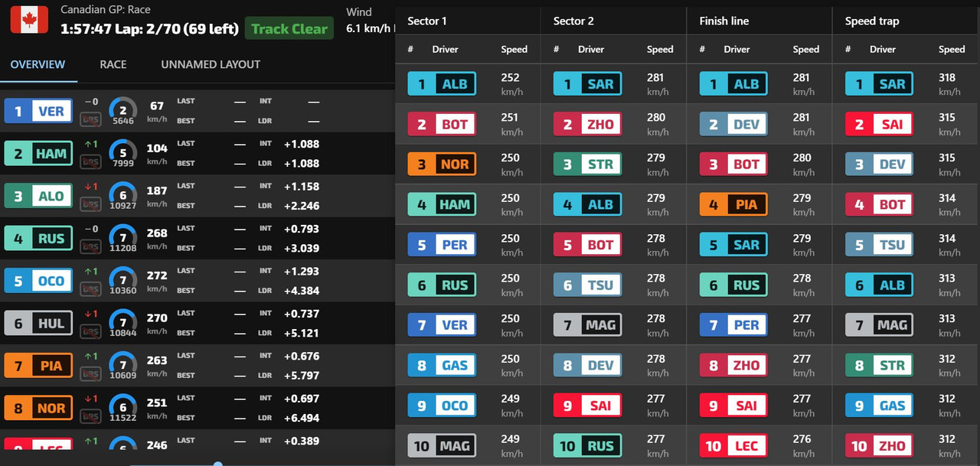
Task: Click HAM's gear gauge showing 7999 rpm
Action: (x=122, y=153)
